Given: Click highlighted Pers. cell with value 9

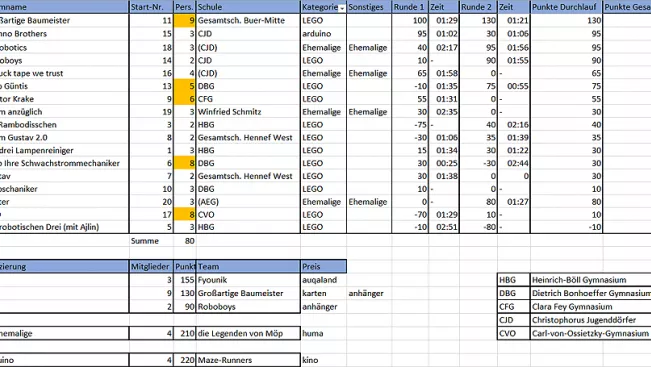Looking at the screenshot, I should 184,20.
